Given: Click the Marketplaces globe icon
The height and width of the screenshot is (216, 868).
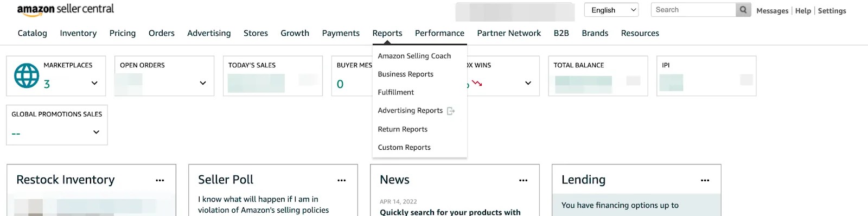Looking at the screenshot, I should [x=27, y=76].
